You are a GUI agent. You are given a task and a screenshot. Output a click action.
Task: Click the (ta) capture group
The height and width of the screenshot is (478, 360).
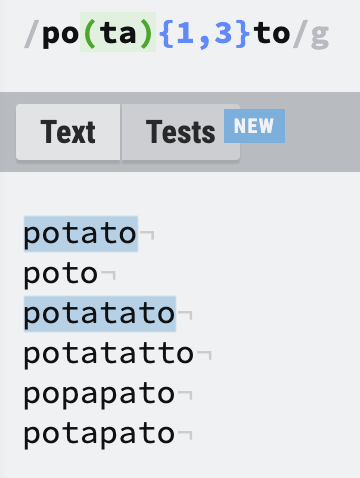pyautogui.click(x=118, y=32)
